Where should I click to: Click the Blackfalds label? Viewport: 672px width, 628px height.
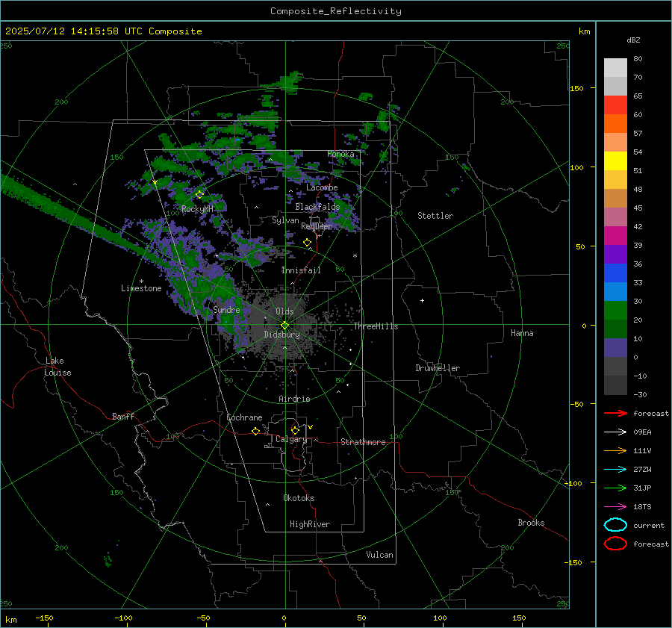point(317,207)
